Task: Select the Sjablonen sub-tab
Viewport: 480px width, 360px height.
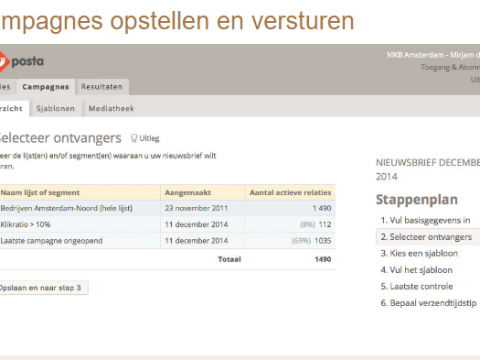Action: (x=55, y=109)
